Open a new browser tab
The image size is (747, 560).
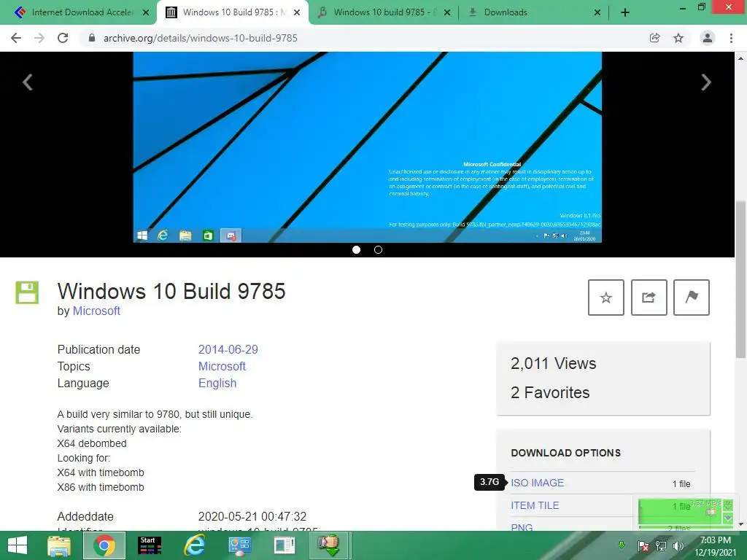pyautogui.click(x=625, y=12)
